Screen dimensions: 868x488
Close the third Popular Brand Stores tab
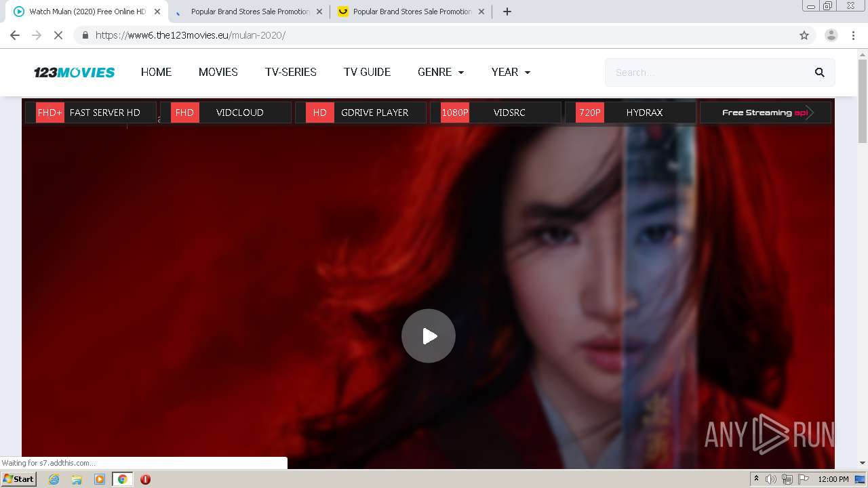[481, 12]
